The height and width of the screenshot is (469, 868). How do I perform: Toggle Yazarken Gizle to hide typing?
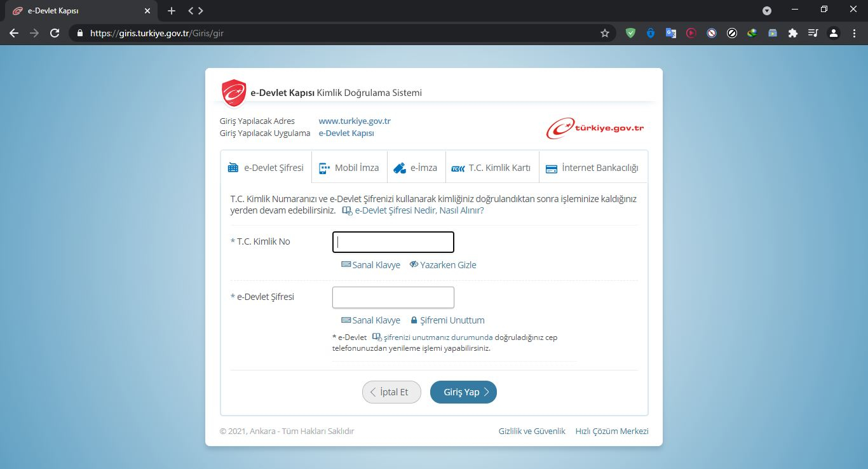click(443, 265)
